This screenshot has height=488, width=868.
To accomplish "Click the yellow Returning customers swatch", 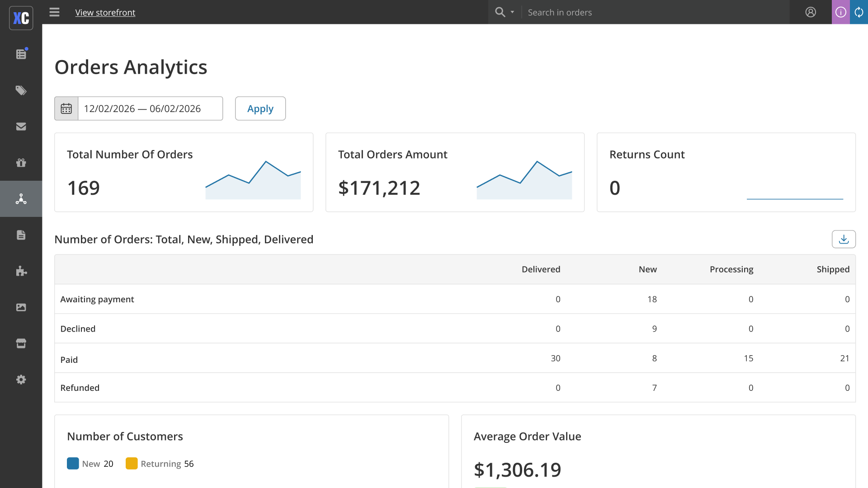I will click(132, 464).
